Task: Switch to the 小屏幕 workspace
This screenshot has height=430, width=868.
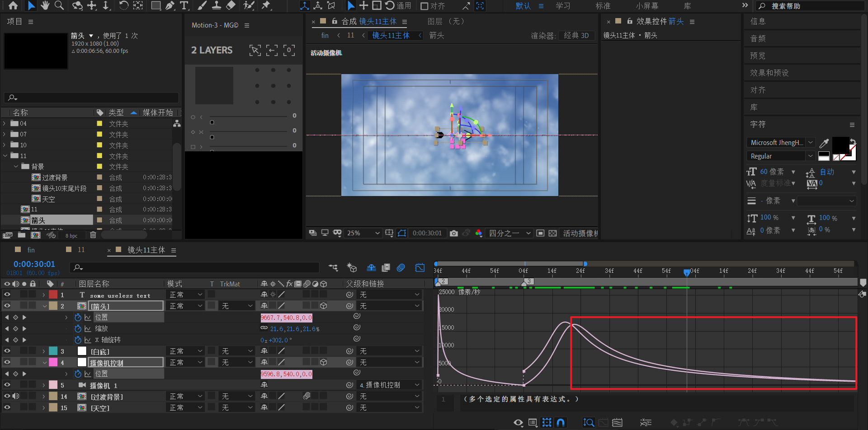Action: (x=647, y=6)
